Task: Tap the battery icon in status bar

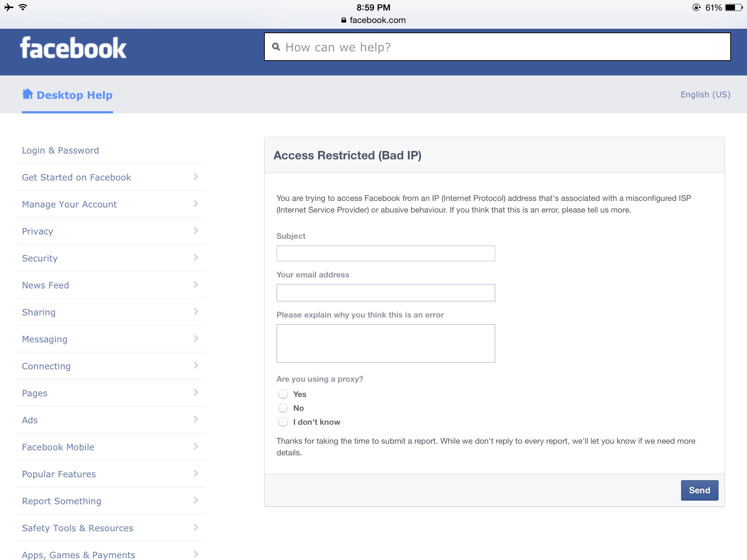Action: [734, 7]
